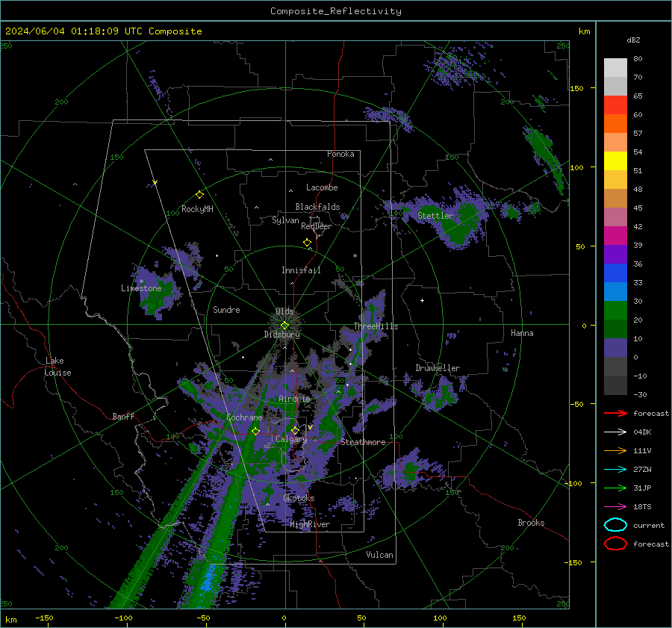The width and height of the screenshot is (672, 628).
Task: Click the Calgary city label
Action: pyautogui.click(x=291, y=439)
